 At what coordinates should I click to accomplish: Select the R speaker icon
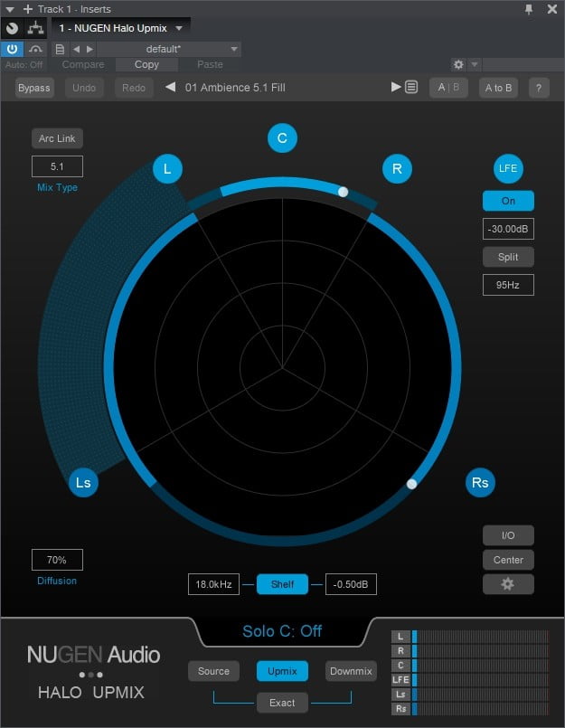(x=397, y=168)
